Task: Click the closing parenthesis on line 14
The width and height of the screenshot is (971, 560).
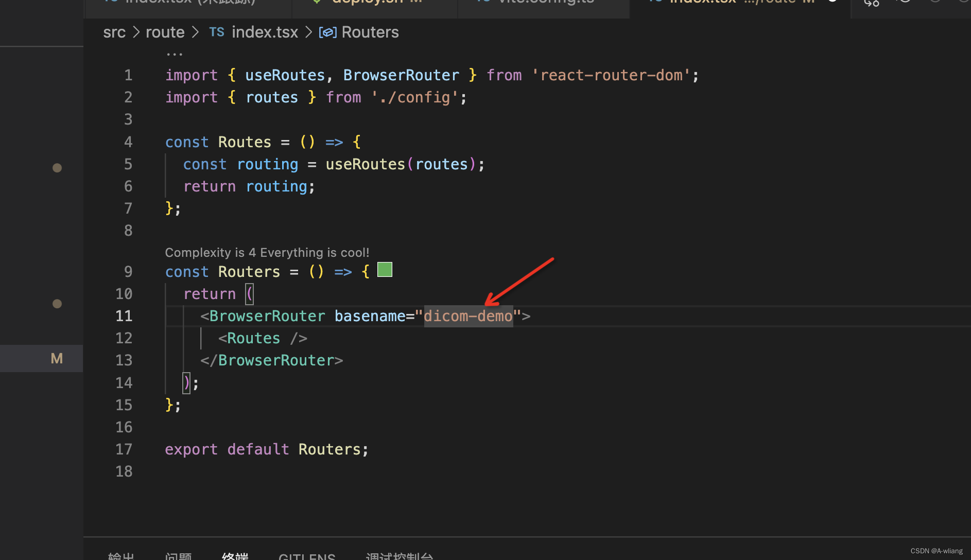Action: click(186, 383)
